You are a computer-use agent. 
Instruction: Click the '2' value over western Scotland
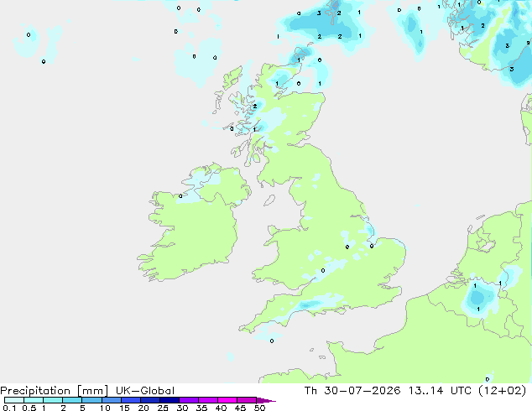[255, 107]
